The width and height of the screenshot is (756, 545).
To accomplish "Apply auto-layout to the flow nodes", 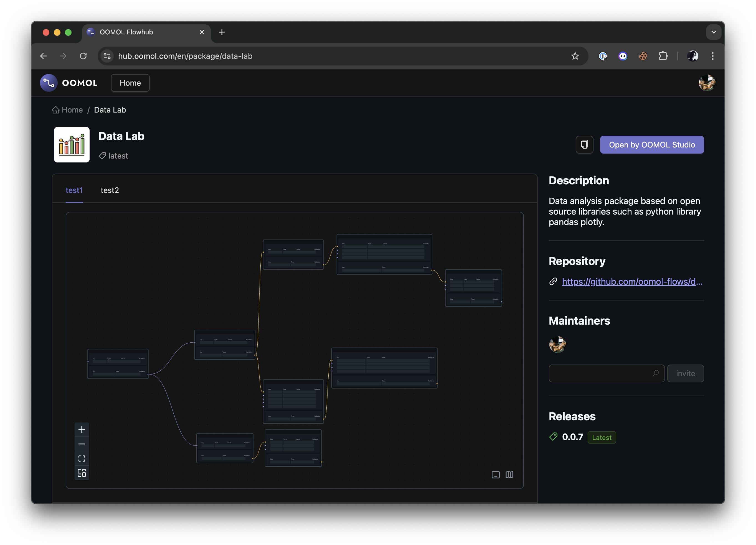I will pyautogui.click(x=82, y=473).
